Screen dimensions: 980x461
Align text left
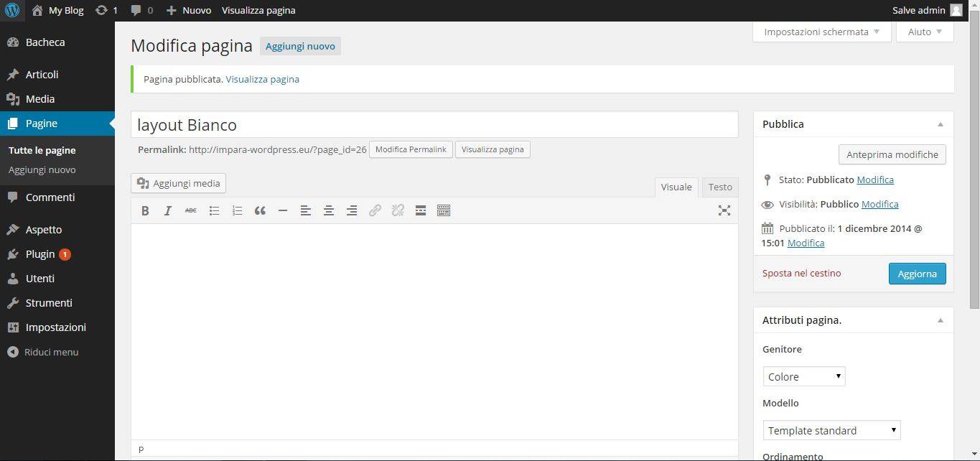(306, 210)
